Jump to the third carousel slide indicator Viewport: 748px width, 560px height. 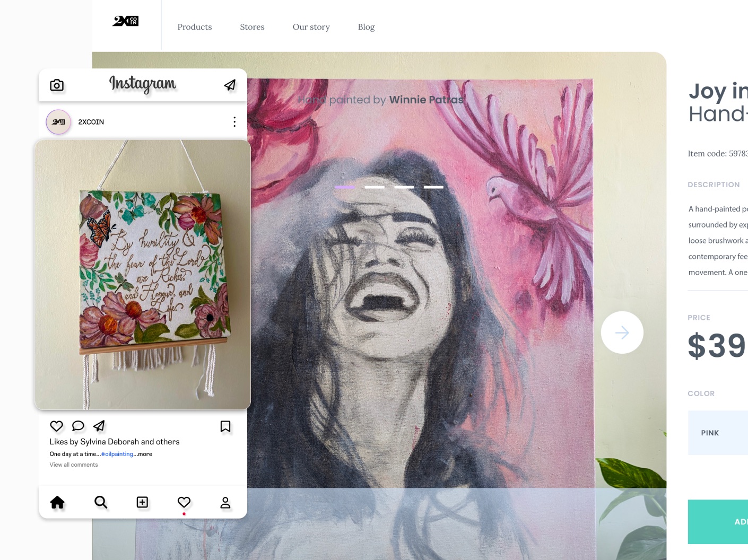coord(404,187)
